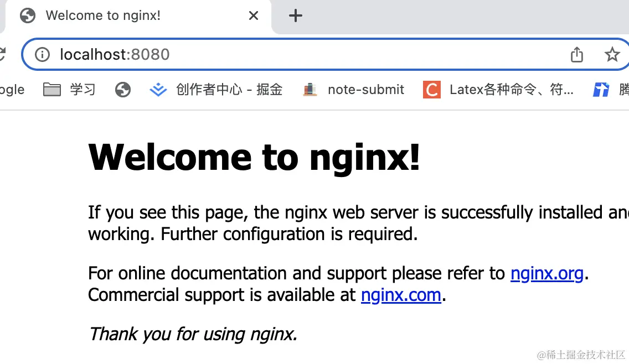Bookmark this page with the star icon
629x364 pixels.
[612, 54]
